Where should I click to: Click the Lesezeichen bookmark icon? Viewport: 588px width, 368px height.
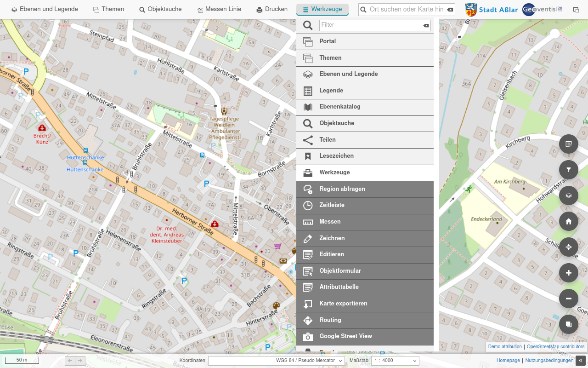pyautogui.click(x=308, y=156)
